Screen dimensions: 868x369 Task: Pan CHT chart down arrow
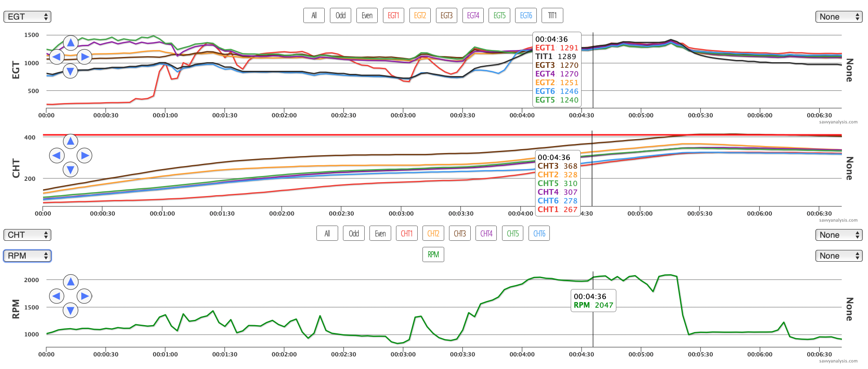70,170
